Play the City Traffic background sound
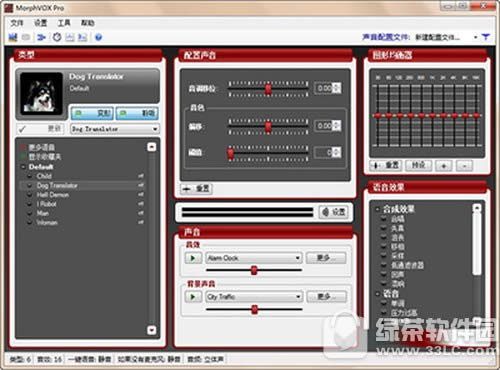 pyautogui.click(x=193, y=297)
